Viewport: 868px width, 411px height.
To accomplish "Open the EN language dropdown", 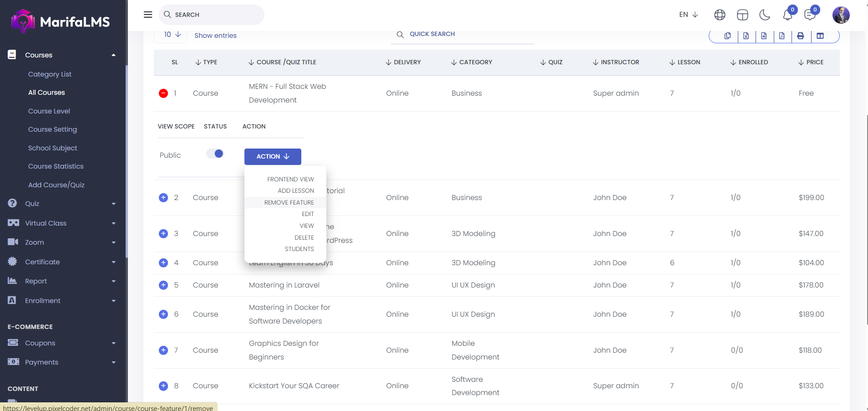I will (x=688, y=15).
